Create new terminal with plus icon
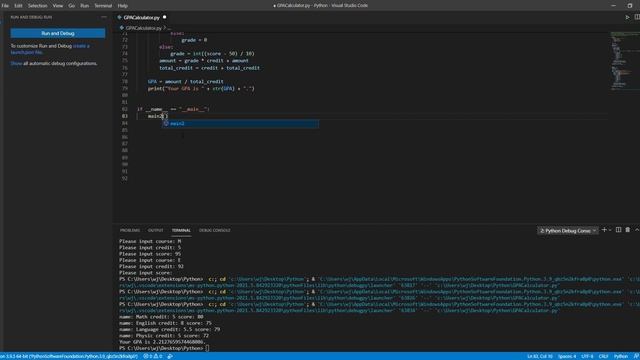Viewport: 640px width, 360px height. click(x=604, y=230)
